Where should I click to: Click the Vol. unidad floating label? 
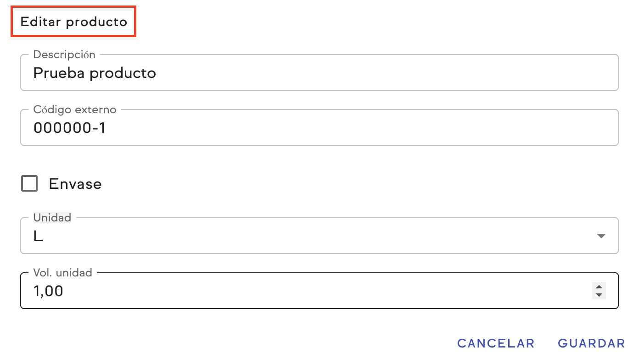pos(62,273)
